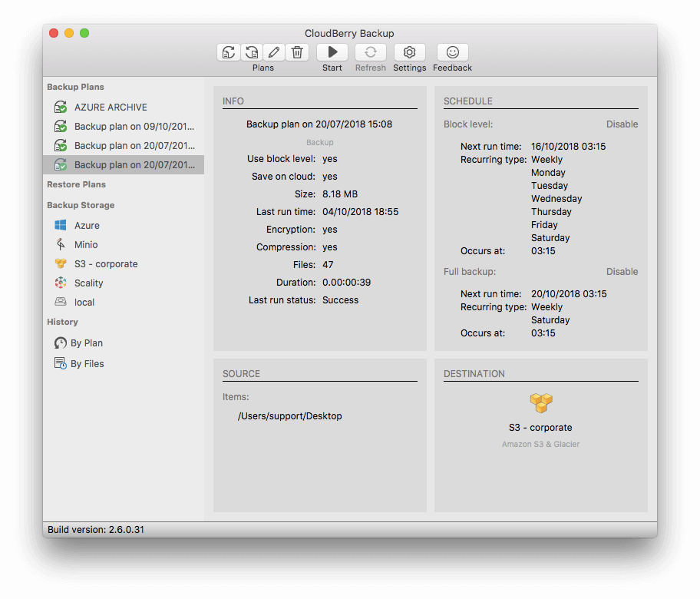Select the backup plan dated 09/10
Screen dimensions: 700x599
click(x=134, y=127)
